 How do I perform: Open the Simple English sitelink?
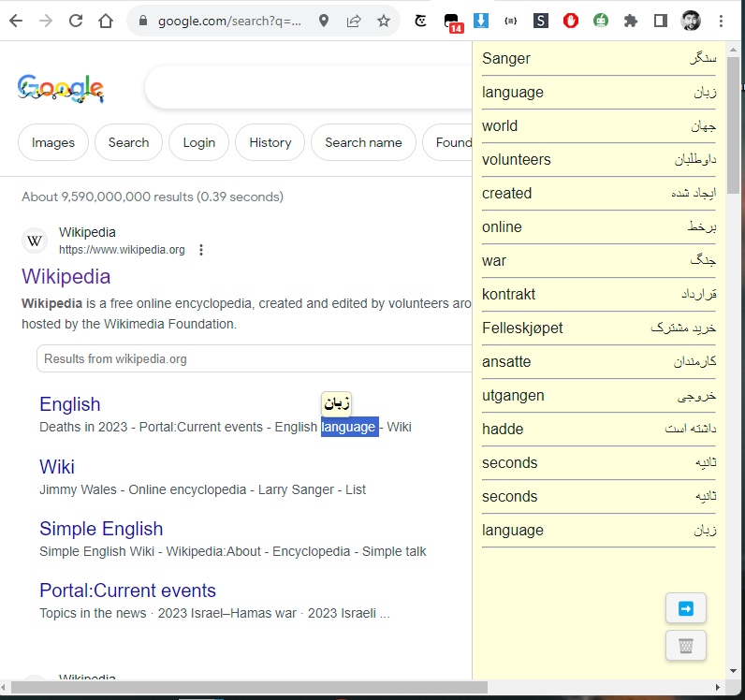[x=101, y=529]
